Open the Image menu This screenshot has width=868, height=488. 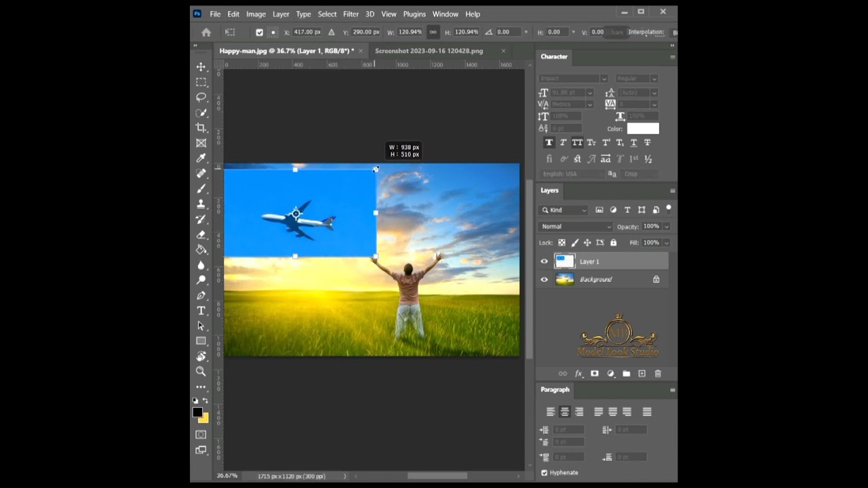coord(256,14)
